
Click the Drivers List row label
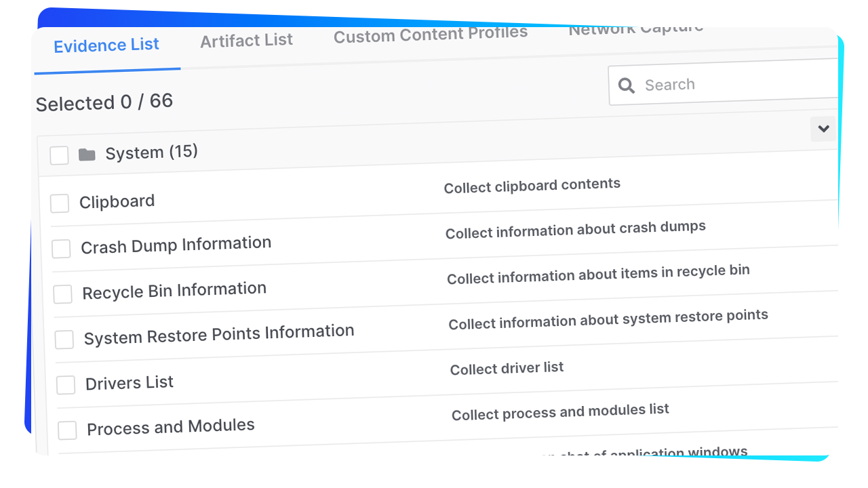(x=130, y=383)
